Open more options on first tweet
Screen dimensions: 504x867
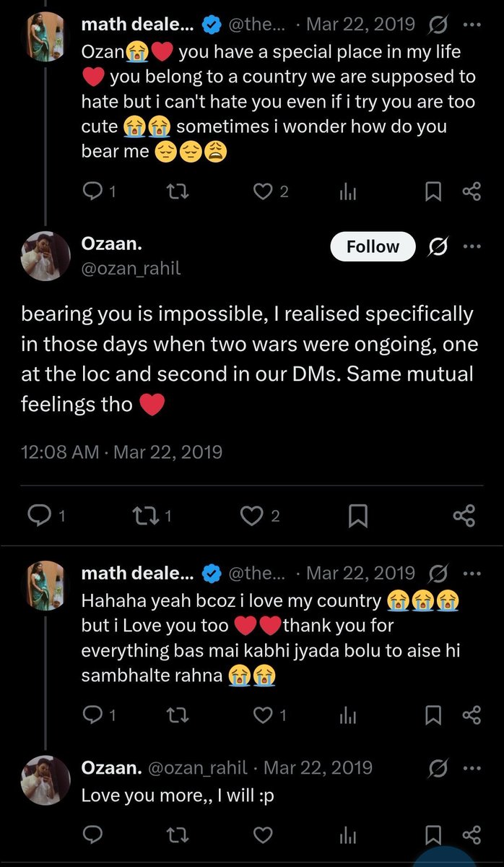tap(471, 25)
